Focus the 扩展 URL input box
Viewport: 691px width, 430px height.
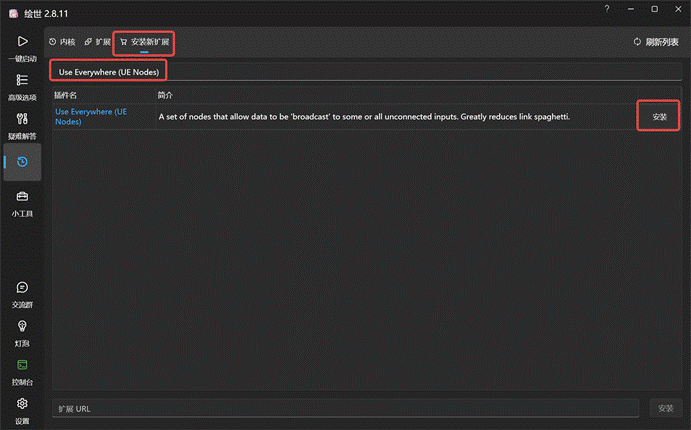[x=345, y=408]
